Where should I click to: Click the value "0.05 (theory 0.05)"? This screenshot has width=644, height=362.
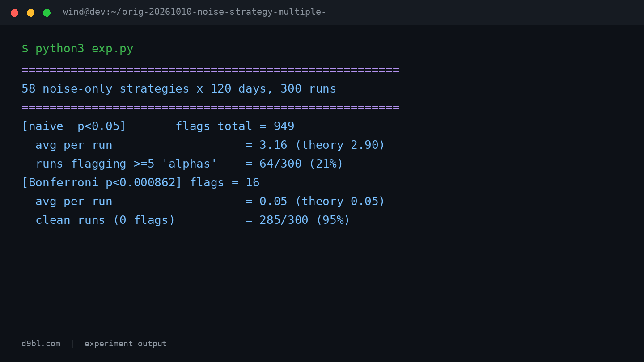click(322, 201)
